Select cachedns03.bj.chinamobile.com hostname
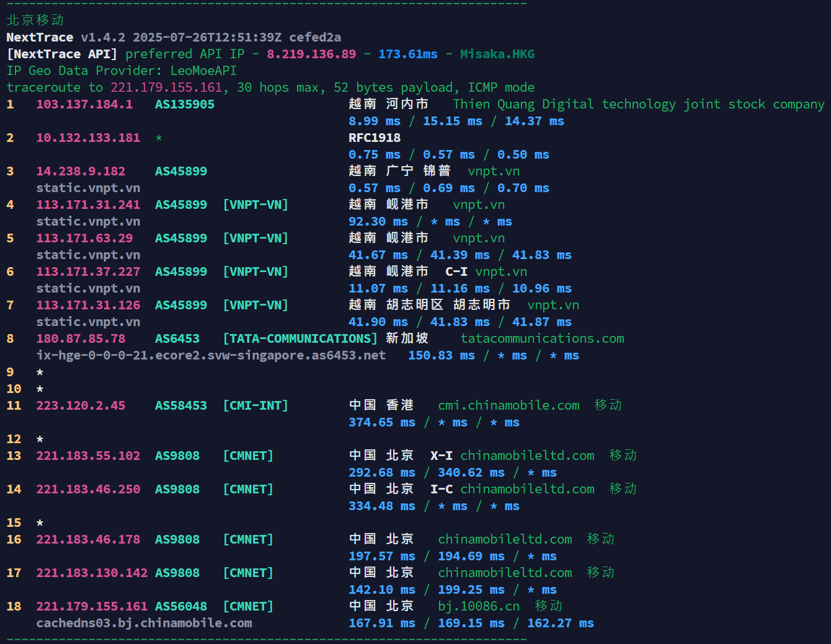Viewport: 831px width, 644px height. pos(144,623)
